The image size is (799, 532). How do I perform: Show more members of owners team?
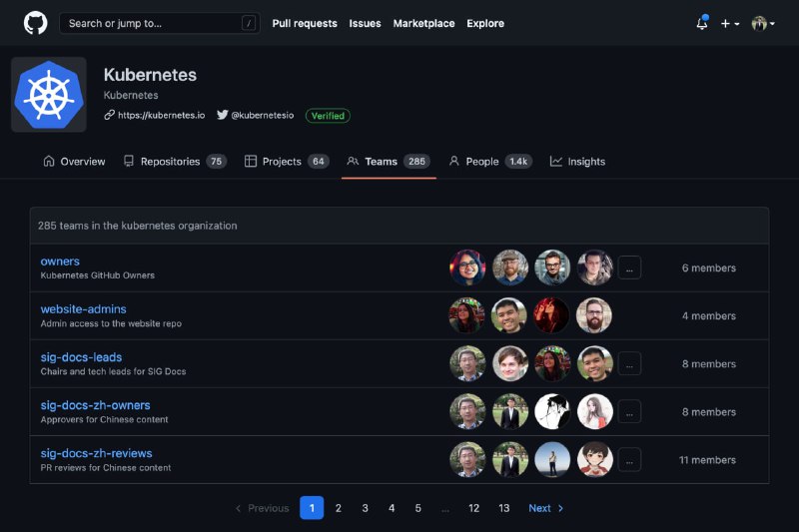pyautogui.click(x=630, y=267)
